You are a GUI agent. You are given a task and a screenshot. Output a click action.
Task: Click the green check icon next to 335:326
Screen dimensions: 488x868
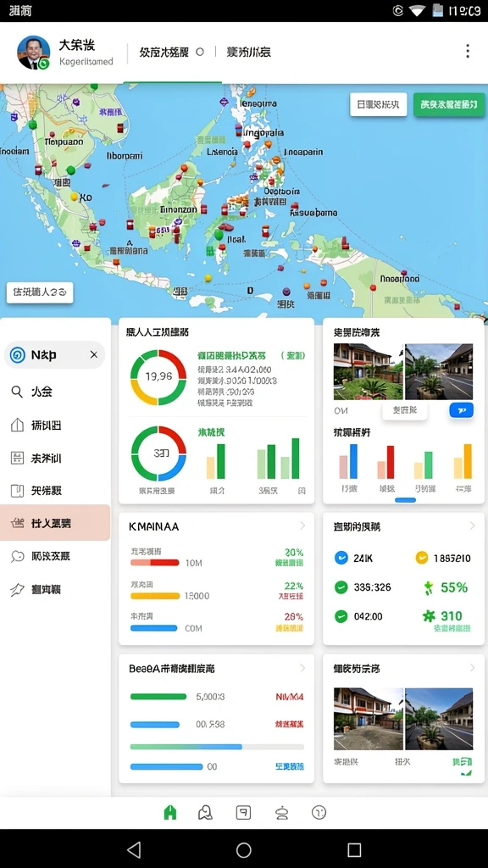pyautogui.click(x=341, y=587)
